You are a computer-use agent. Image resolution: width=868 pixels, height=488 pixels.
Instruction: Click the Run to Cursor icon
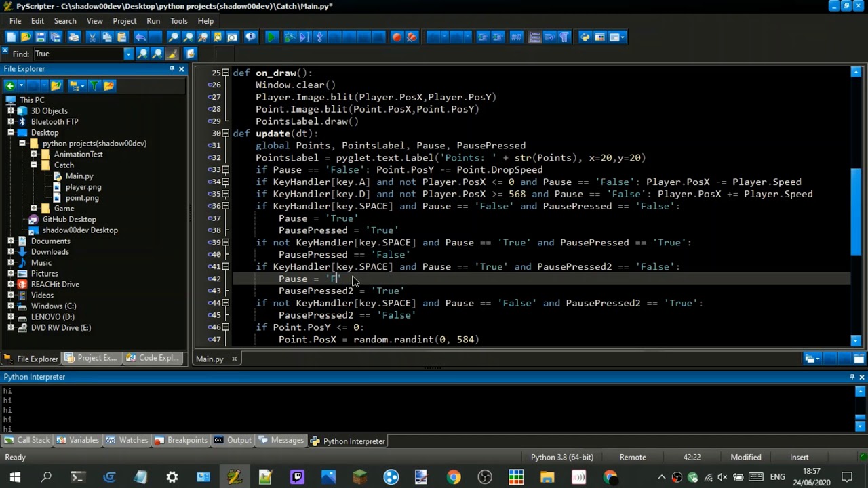(x=304, y=37)
